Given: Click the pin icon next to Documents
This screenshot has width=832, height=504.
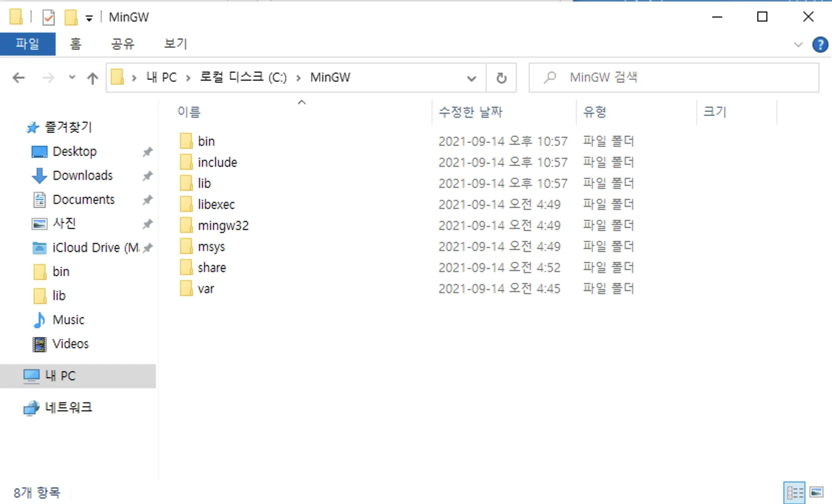Looking at the screenshot, I should click(147, 199).
